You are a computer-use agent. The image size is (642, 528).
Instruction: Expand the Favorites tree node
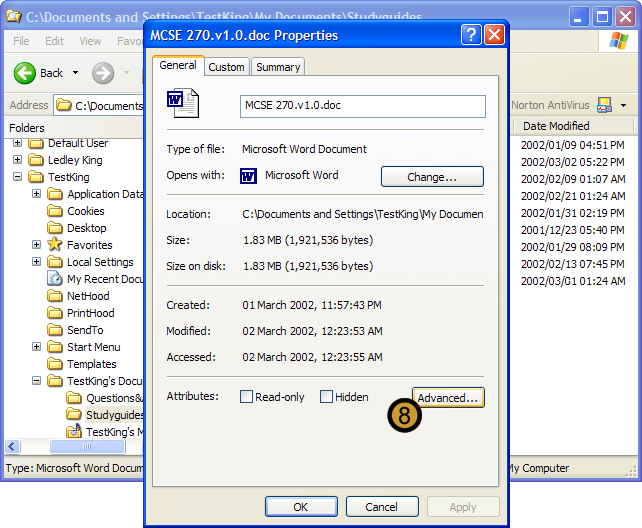coord(36,244)
